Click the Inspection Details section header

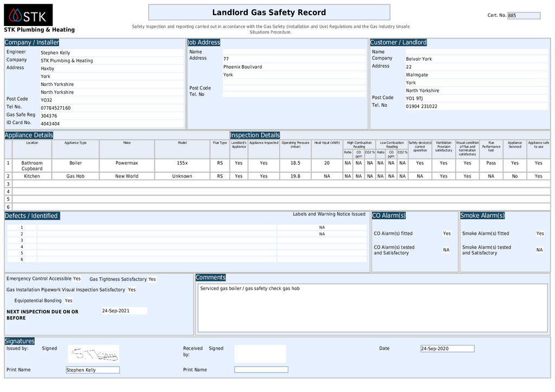click(x=255, y=135)
